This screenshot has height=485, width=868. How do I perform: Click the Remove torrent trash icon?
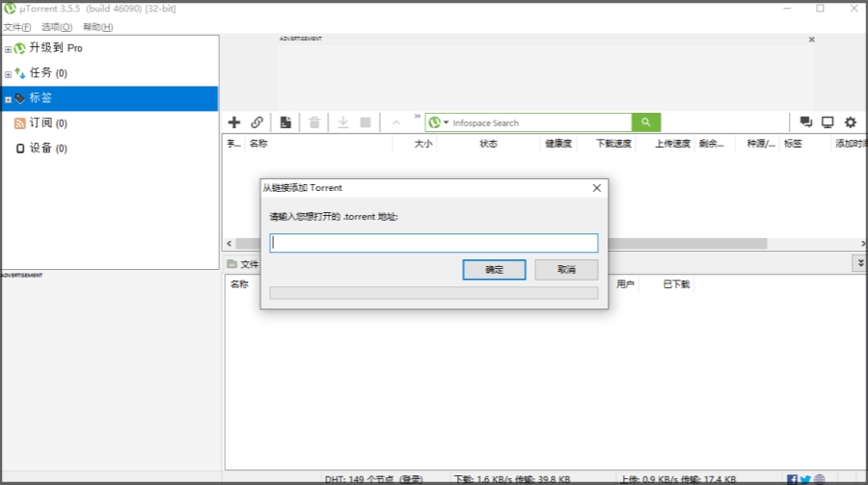pyautogui.click(x=314, y=122)
